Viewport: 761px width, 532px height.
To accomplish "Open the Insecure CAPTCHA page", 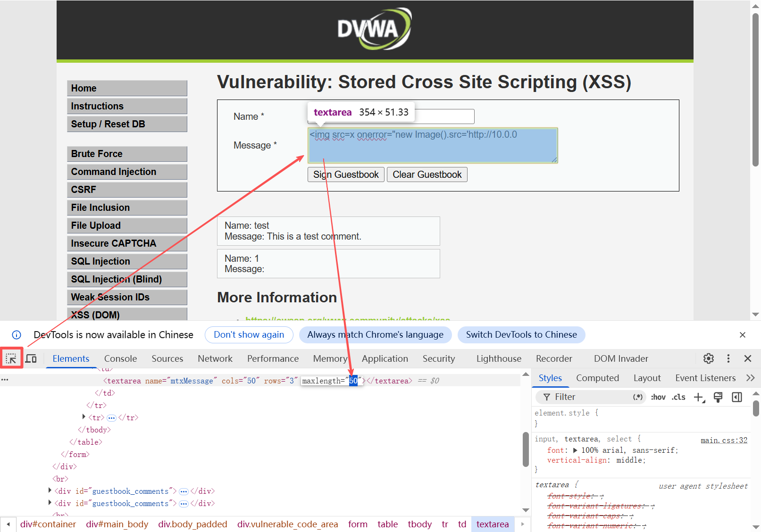I will coord(127,243).
